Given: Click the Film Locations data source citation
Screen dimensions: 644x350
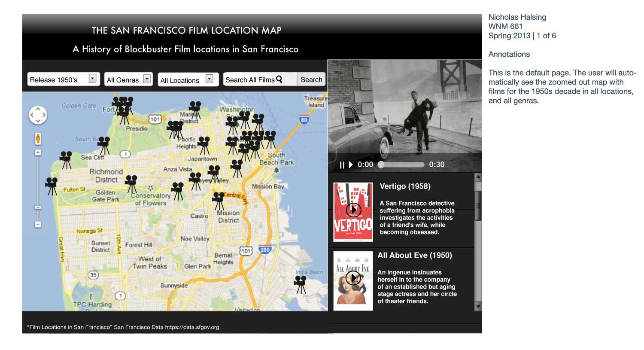Looking at the screenshot, I should click(x=123, y=327).
